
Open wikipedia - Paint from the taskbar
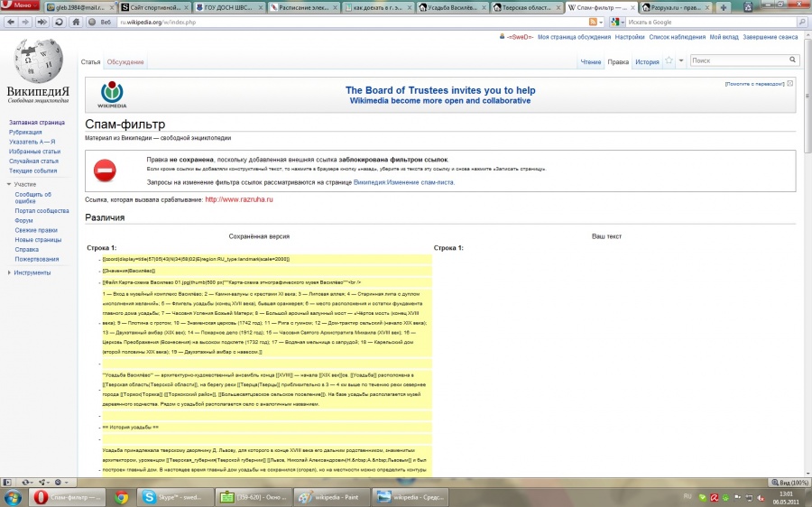tap(331, 498)
